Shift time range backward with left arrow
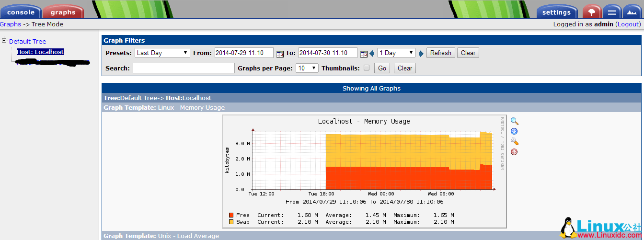Image resolution: width=644 pixels, height=240 pixels. point(372,54)
